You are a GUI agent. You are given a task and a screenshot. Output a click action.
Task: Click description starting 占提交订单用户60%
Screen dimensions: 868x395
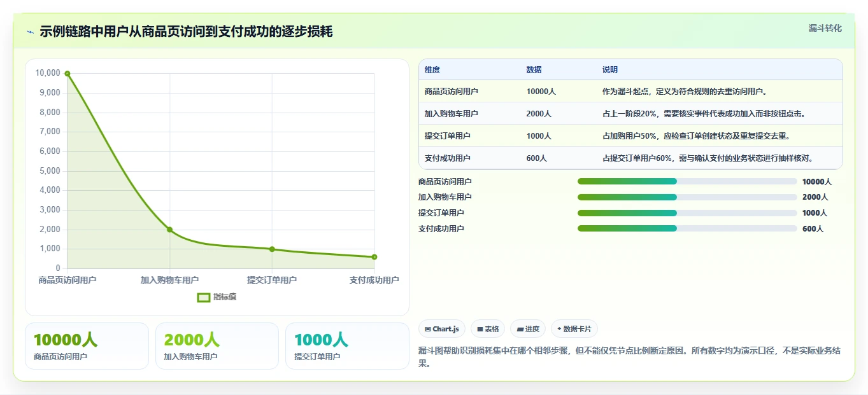(x=708, y=158)
